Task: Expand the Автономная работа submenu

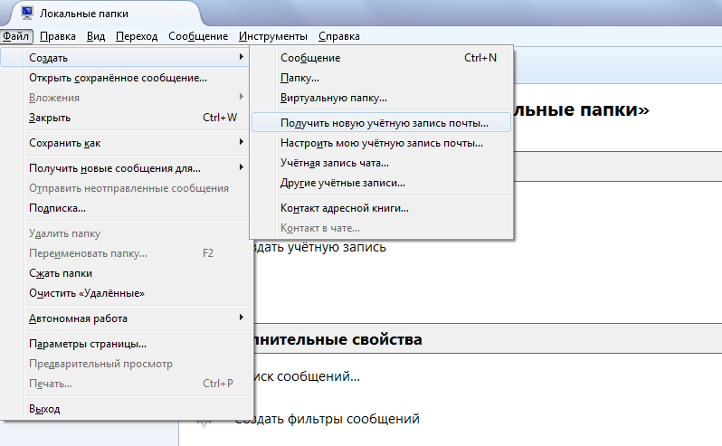Action: click(125, 318)
